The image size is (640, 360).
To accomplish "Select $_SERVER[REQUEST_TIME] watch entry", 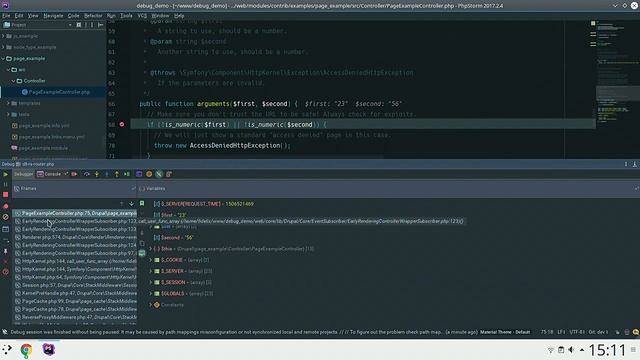I will (203, 204).
